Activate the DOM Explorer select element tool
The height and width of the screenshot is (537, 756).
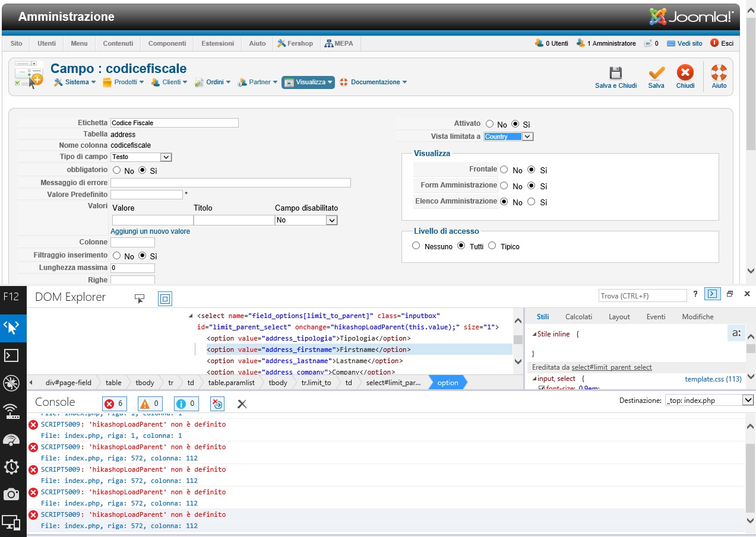coord(140,298)
